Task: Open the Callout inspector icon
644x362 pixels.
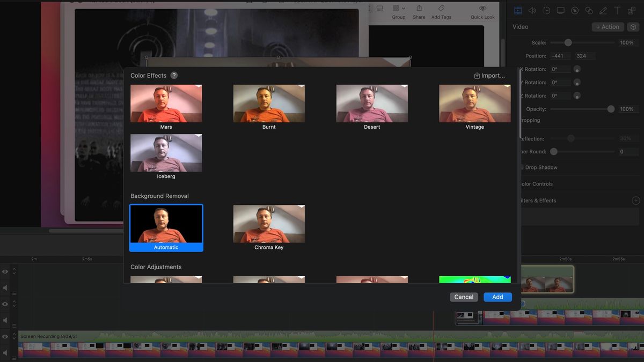Action: (575, 10)
